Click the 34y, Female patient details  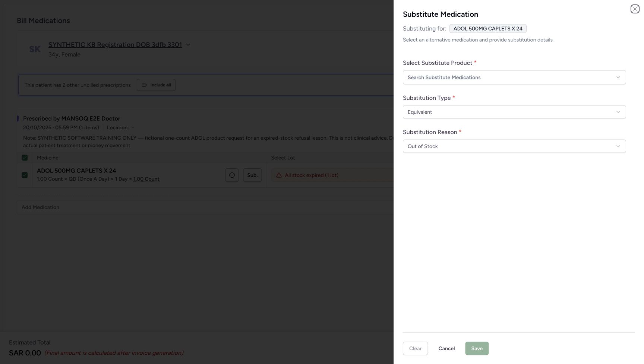pyautogui.click(x=64, y=54)
